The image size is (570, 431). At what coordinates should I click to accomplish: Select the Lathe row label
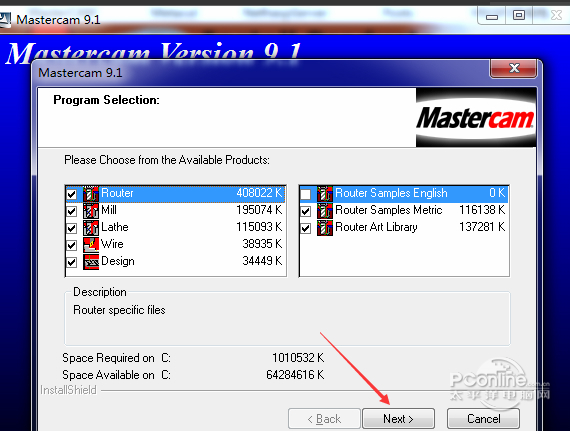click(x=115, y=227)
